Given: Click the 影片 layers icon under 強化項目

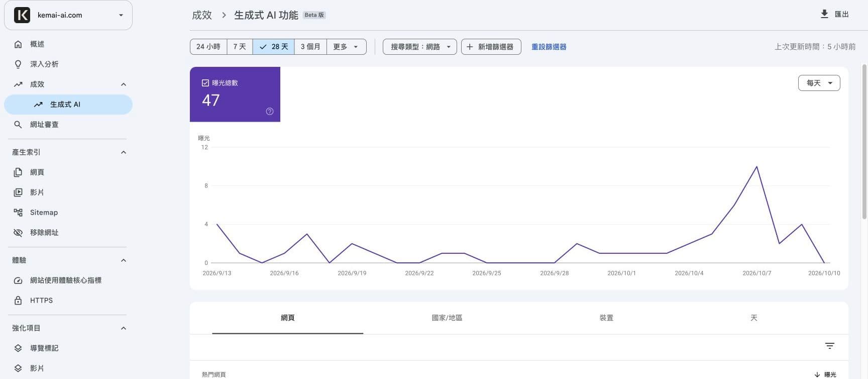Looking at the screenshot, I should [18, 368].
